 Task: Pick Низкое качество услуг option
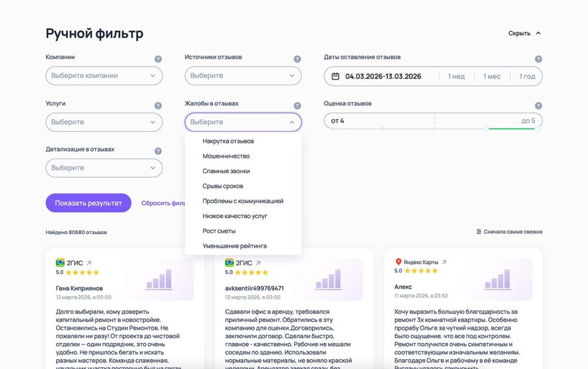click(x=235, y=216)
